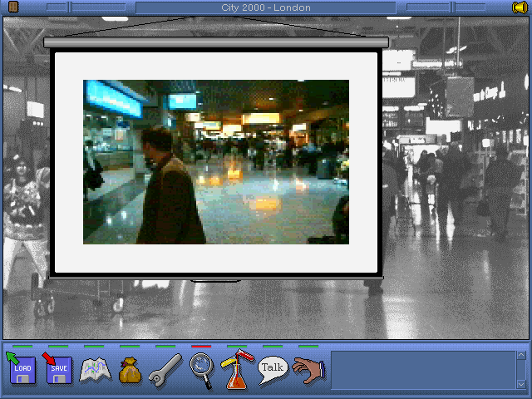Click the right slider in the title bar
This screenshot has height=399, width=532.
[446, 7]
